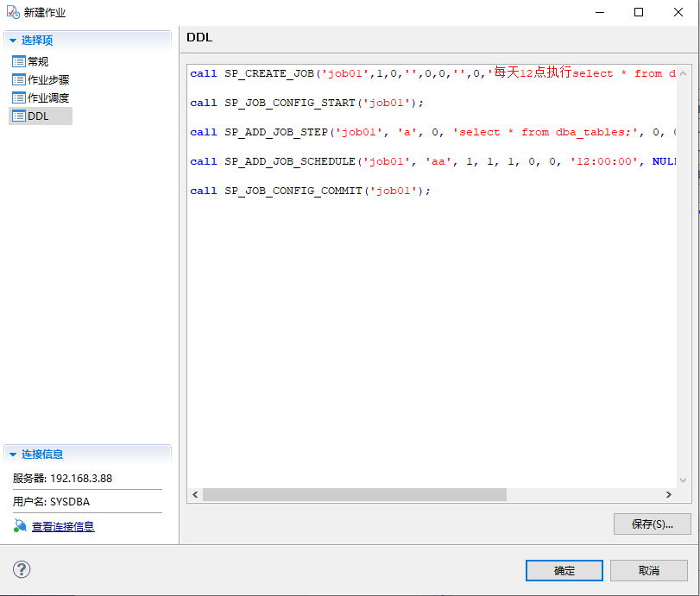This screenshot has height=596, width=700.
Task: Click the 常规 page icon
Action: point(19,61)
